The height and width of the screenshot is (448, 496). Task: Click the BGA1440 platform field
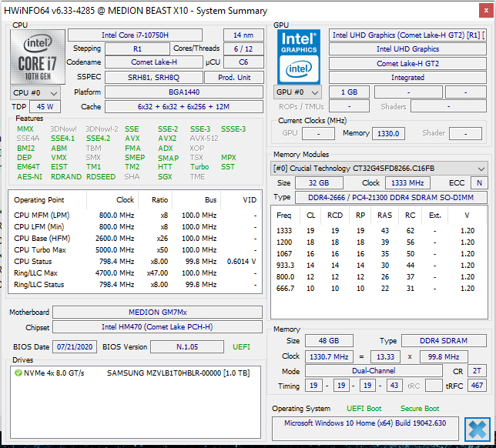[x=184, y=92]
